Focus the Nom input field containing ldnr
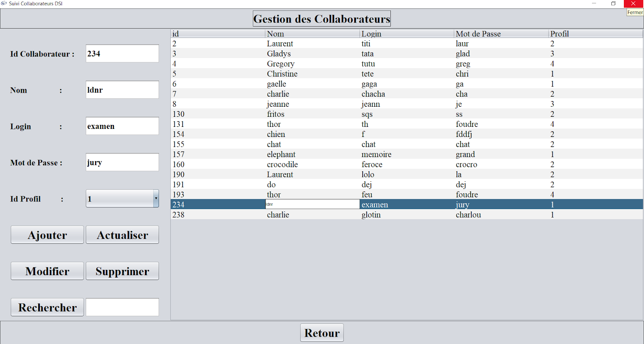Image resolution: width=644 pixels, height=344 pixels. (x=122, y=90)
